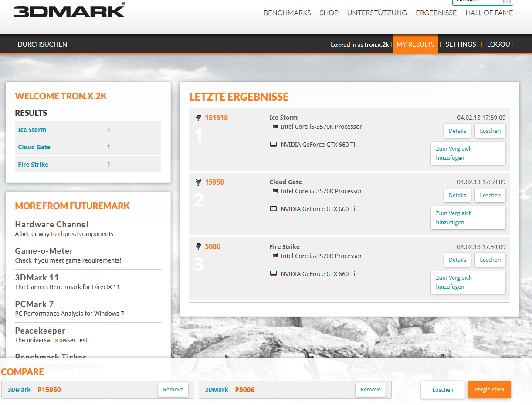The image size is (532, 405).
Task: Click the orange Vergleichen button
Action: (x=489, y=390)
